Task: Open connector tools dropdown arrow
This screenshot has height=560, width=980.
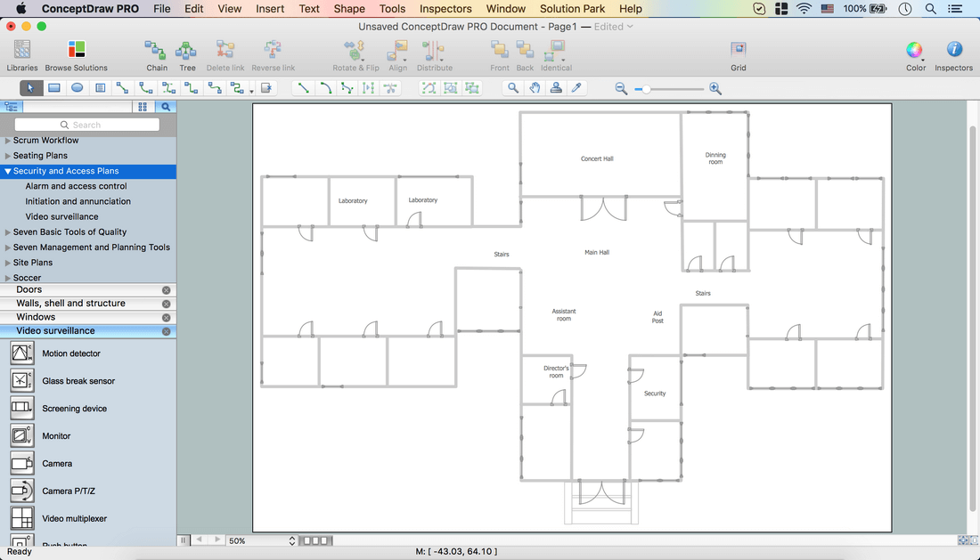Action: (x=252, y=91)
